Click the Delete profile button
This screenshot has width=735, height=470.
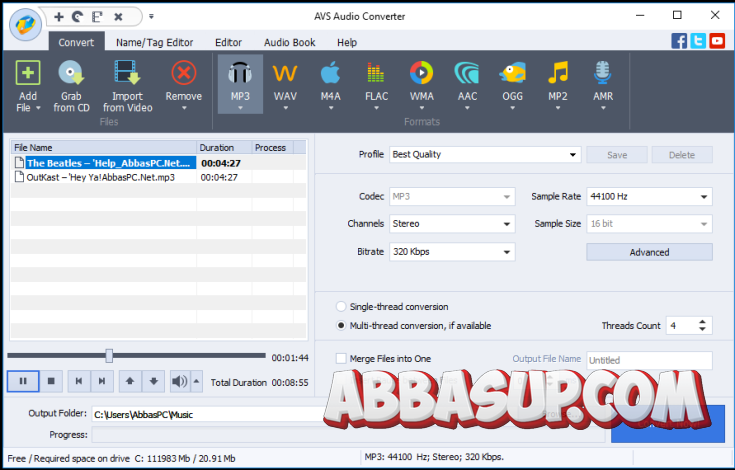(x=682, y=155)
